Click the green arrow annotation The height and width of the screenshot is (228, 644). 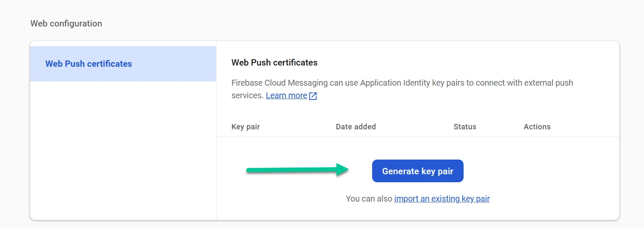tap(294, 170)
